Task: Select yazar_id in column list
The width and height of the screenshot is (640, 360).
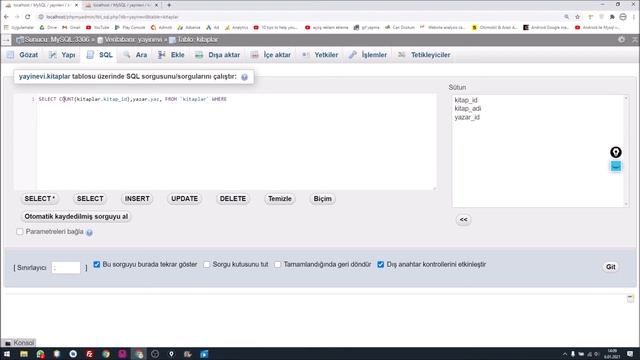Action: [x=467, y=117]
